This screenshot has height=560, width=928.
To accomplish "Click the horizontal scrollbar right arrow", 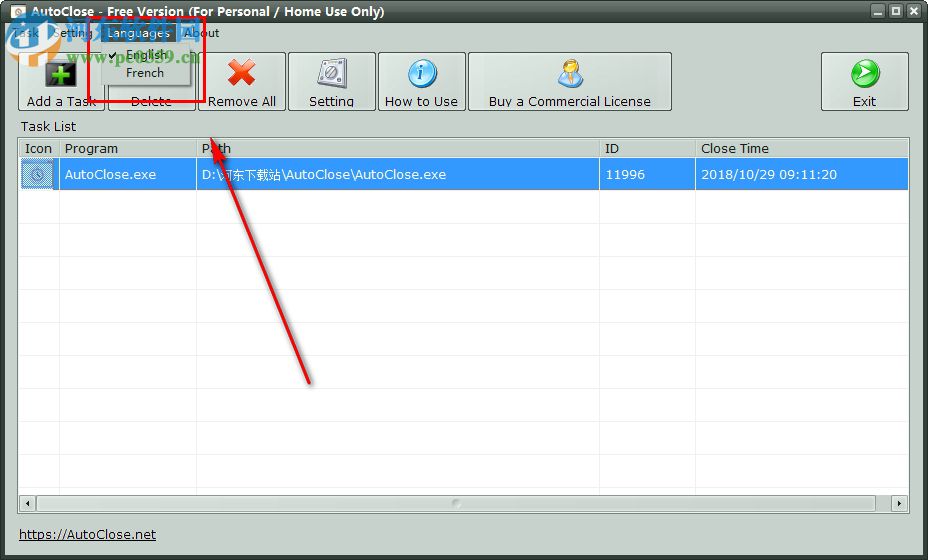I will coord(900,504).
